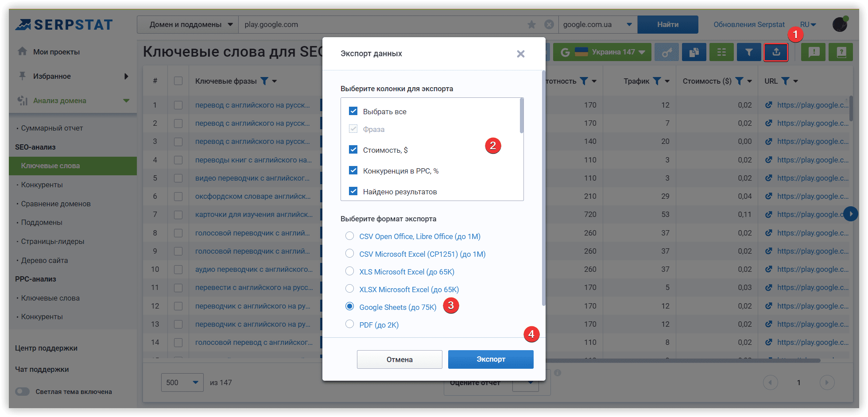Open the Украина 147 database dropdown
Viewport: 868px width, 417px height.
tap(602, 52)
